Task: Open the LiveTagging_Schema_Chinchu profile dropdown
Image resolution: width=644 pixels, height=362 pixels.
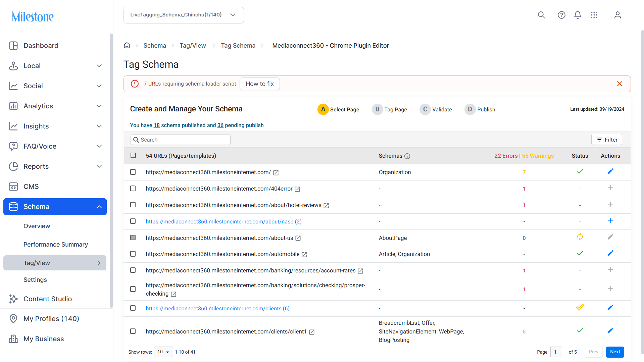Action: pyautogui.click(x=184, y=15)
